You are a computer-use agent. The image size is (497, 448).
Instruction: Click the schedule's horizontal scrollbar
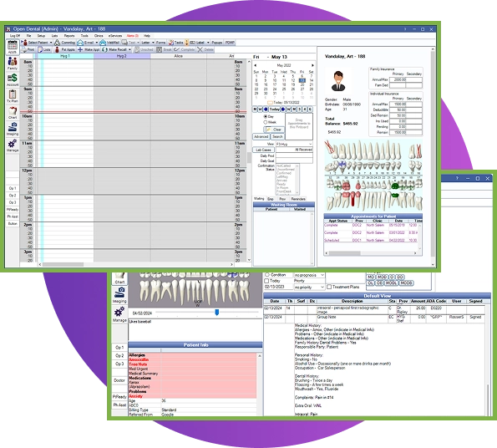(x=135, y=264)
